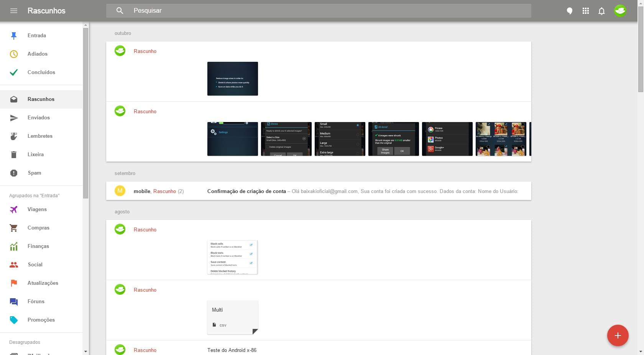Open the Picasa share screenshot thumbnail
644x355 pixels.
pos(447,139)
